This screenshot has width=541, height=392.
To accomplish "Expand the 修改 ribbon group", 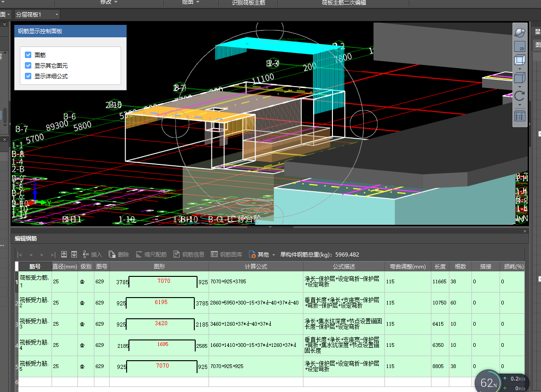I will pyautogui.click(x=109, y=2).
